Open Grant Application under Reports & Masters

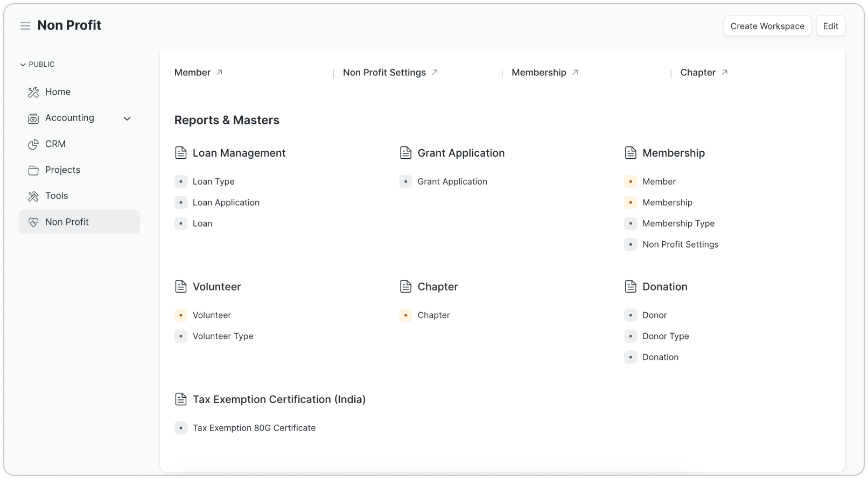pyautogui.click(x=452, y=182)
